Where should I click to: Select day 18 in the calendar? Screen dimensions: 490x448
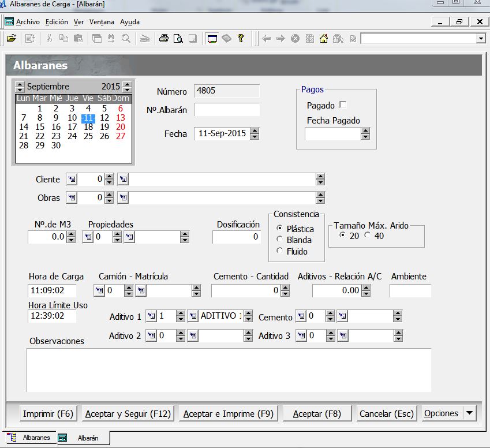pos(88,127)
